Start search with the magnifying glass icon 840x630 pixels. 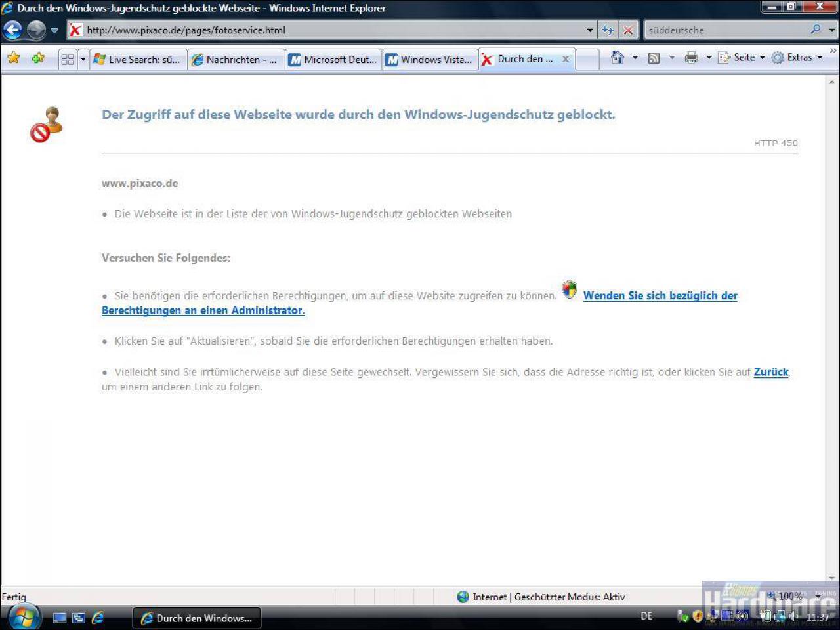pos(816,30)
